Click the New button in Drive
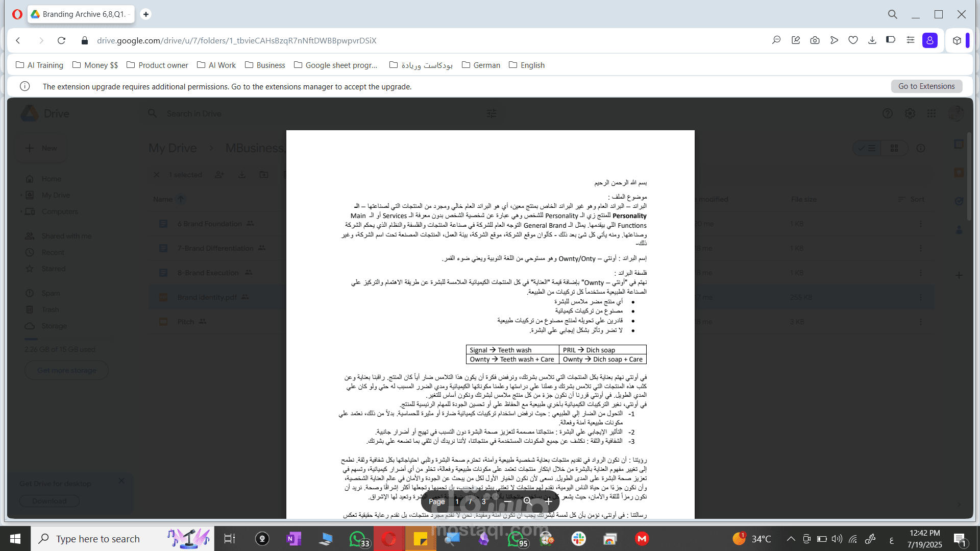This screenshot has width=980, height=551. coord(41,148)
